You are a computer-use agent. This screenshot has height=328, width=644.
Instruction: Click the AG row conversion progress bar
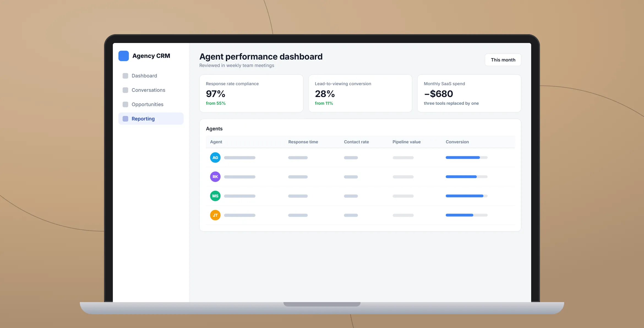click(x=466, y=158)
